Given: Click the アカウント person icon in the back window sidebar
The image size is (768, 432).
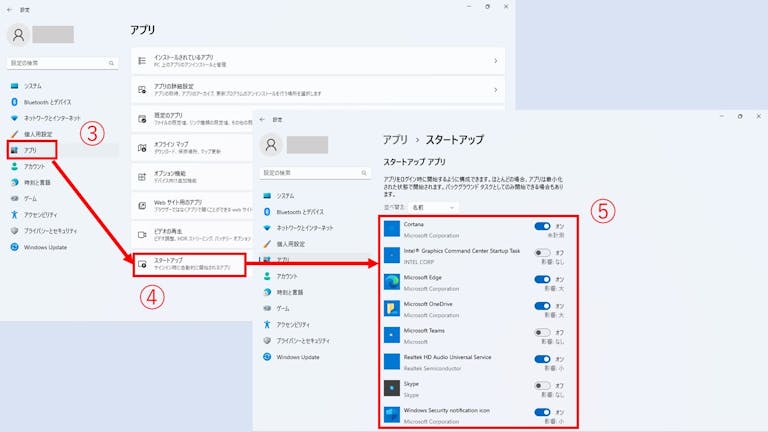Looking at the screenshot, I should (x=15, y=167).
